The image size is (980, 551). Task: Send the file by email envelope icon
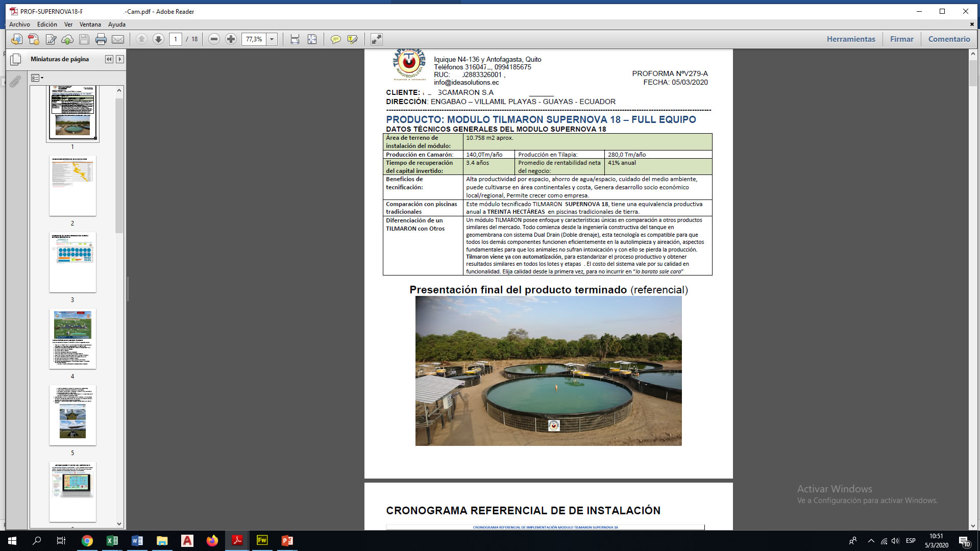pyautogui.click(x=118, y=39)
